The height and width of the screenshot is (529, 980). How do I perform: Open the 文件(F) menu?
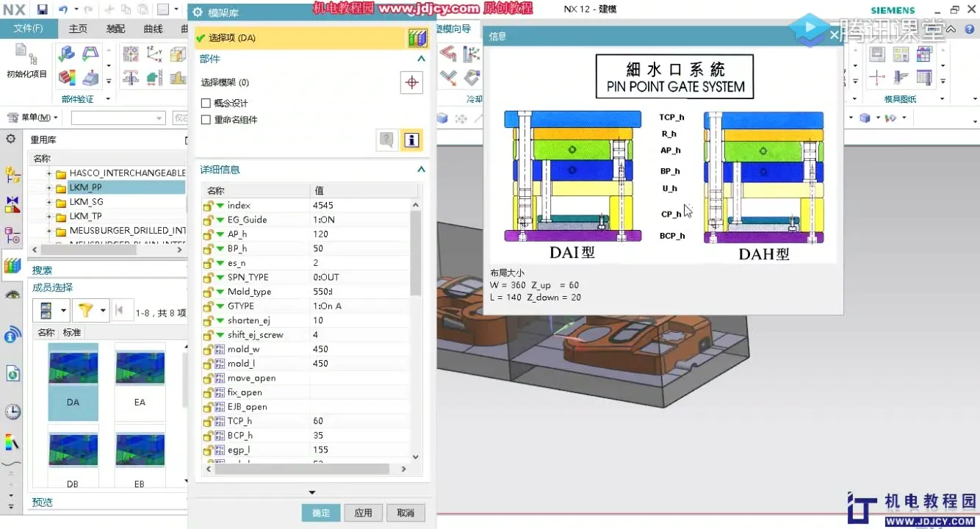coord(29,28)
